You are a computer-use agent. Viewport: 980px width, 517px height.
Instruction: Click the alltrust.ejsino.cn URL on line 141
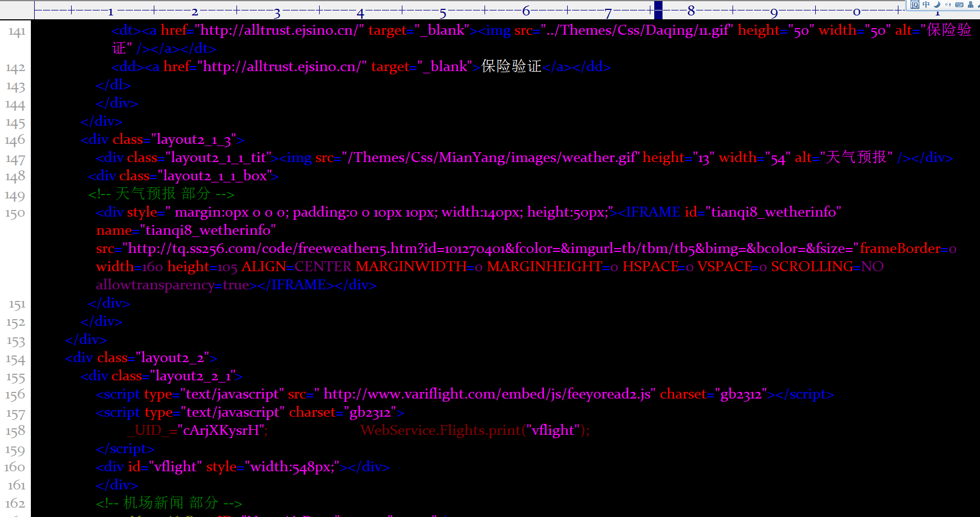click(280, 30)
